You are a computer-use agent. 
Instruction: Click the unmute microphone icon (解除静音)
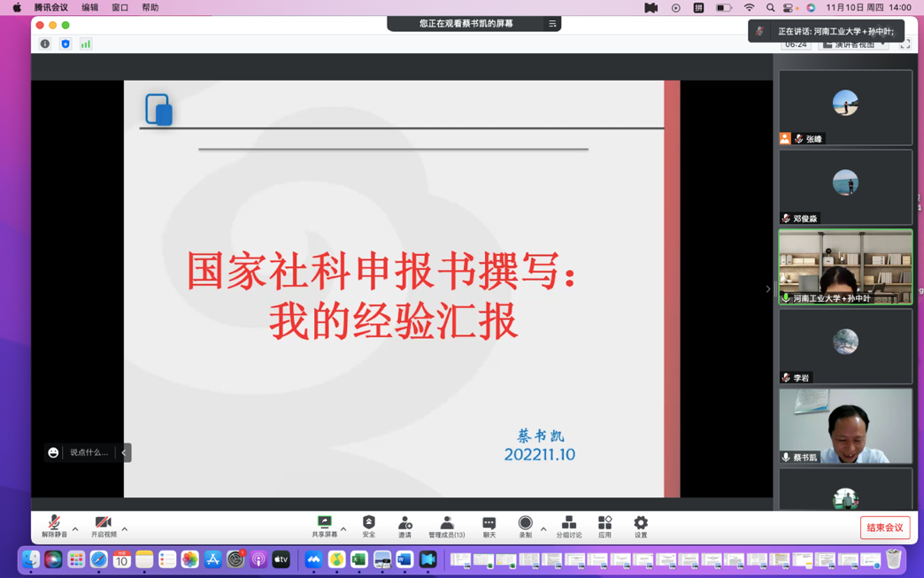[x=54, y=524]
